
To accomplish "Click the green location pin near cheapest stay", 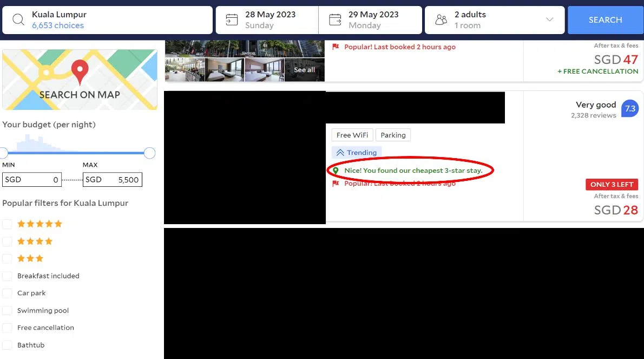I will [x=336, y=171].
